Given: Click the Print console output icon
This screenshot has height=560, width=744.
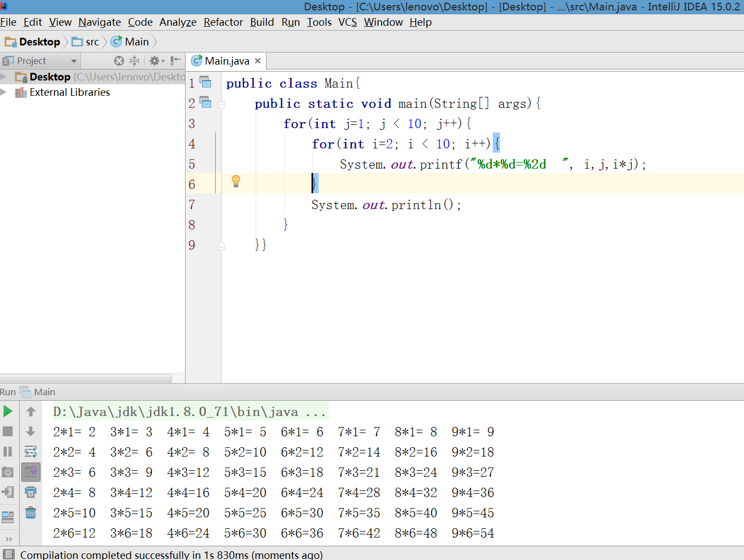Looking at the screenshot, I should click(x=31, y=492).
